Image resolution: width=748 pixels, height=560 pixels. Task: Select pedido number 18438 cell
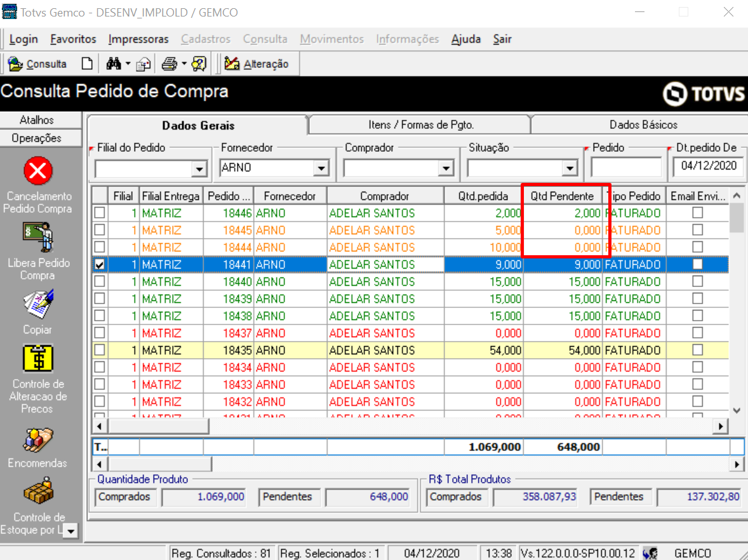point(229,316)
